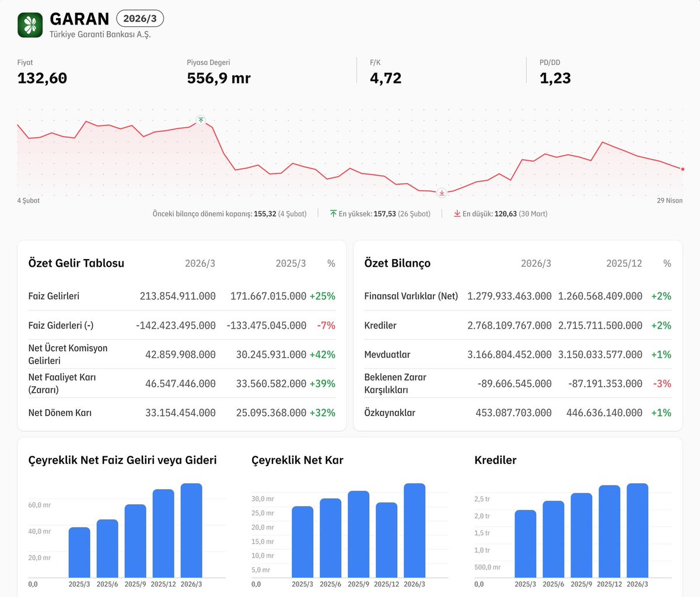Click the 4 Şubat chart start label
Image resolution: width=700 pixels, height=597 pixels.
[x=29, y=200]
